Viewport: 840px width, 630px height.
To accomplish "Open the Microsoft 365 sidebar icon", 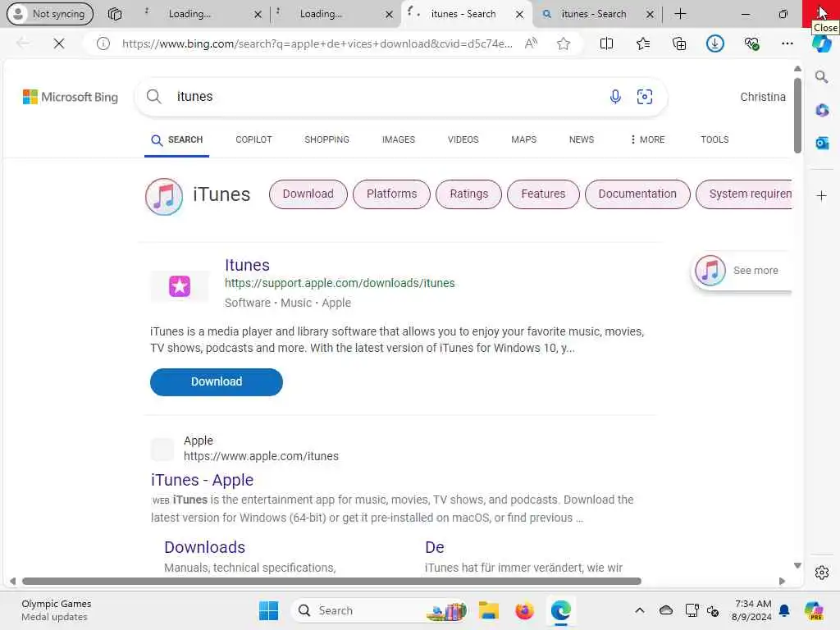I will (822, 111).
